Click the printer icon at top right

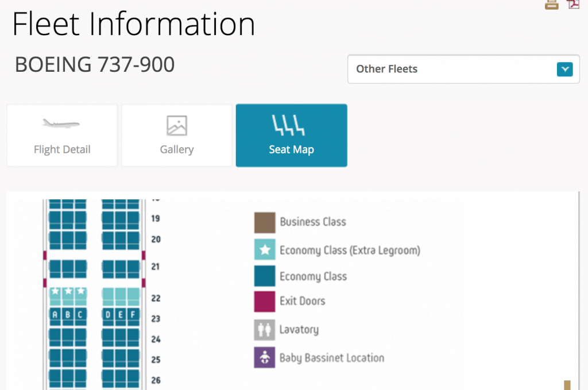click(552, 4)
